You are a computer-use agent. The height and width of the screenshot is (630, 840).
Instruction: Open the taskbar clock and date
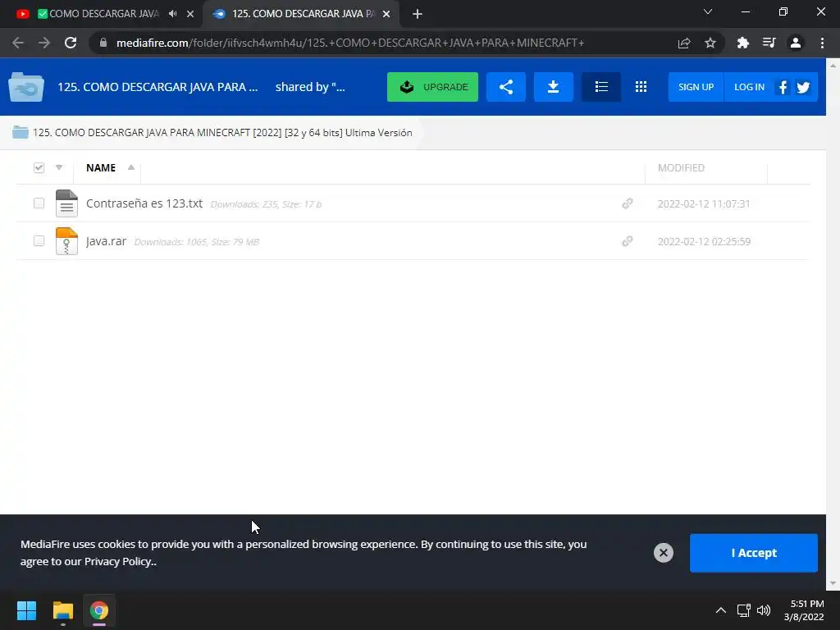point(804,610)
